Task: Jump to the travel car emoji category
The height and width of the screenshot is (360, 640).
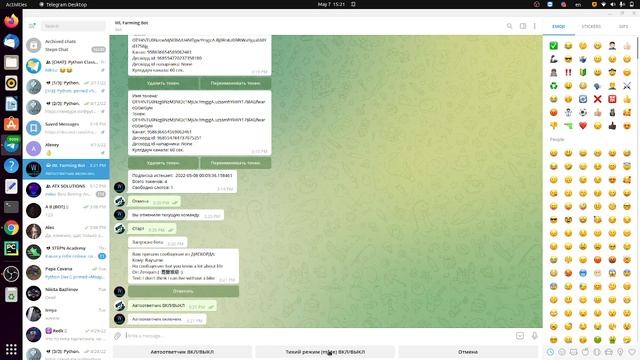Action: click(x=609, y=352)
